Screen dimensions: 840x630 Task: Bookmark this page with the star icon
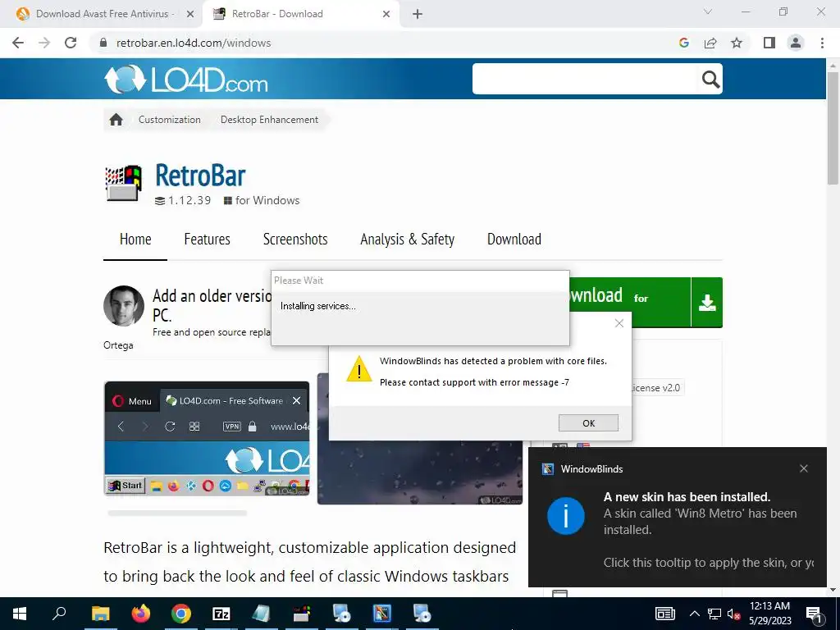[737, 43]
